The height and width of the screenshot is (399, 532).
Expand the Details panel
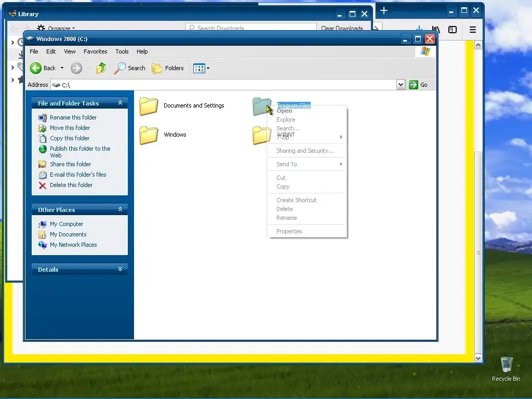[x=120, y=269]
